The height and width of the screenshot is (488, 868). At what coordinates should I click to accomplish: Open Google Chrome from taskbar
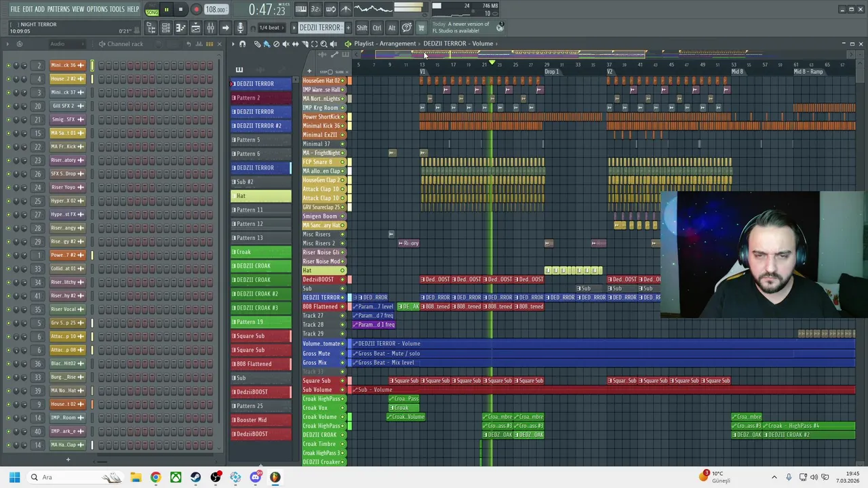155,477
